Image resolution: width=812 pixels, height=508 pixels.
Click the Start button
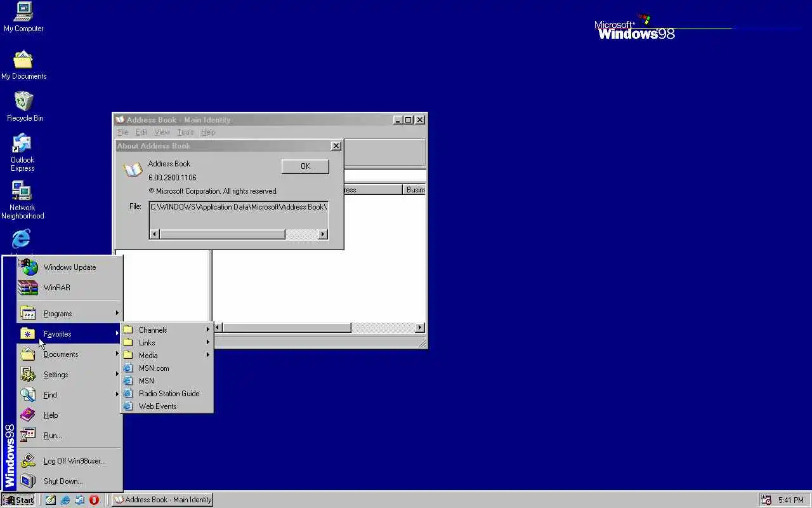pyautogui.click(x=18, y=500)
